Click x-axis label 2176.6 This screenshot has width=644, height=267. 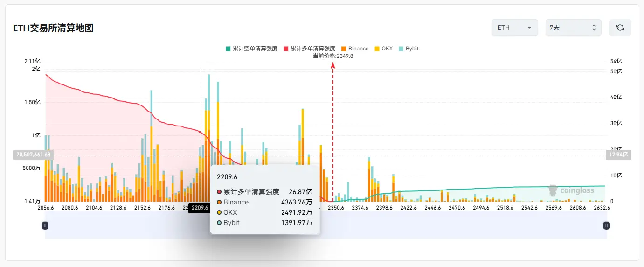click(166, 208)
